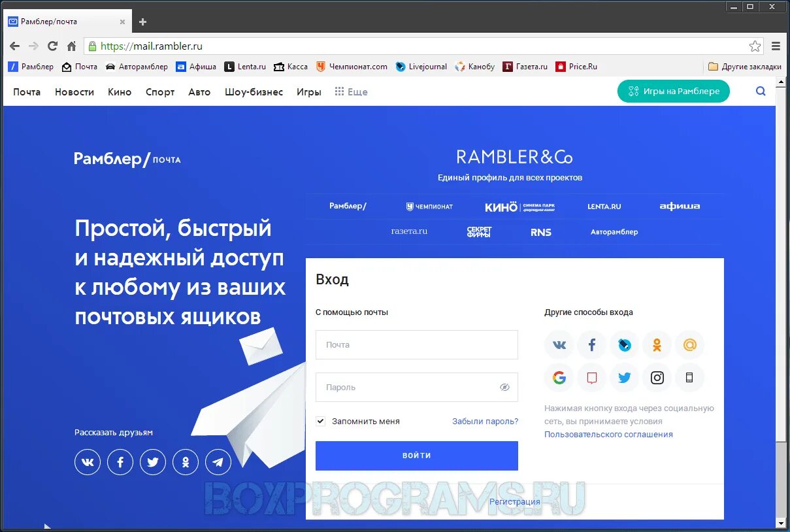Image resolution: width=790 pixels, height=532 pixels.
Task: Click the афиша project logo
Action: pyautogui.click(x=680, y=207)
